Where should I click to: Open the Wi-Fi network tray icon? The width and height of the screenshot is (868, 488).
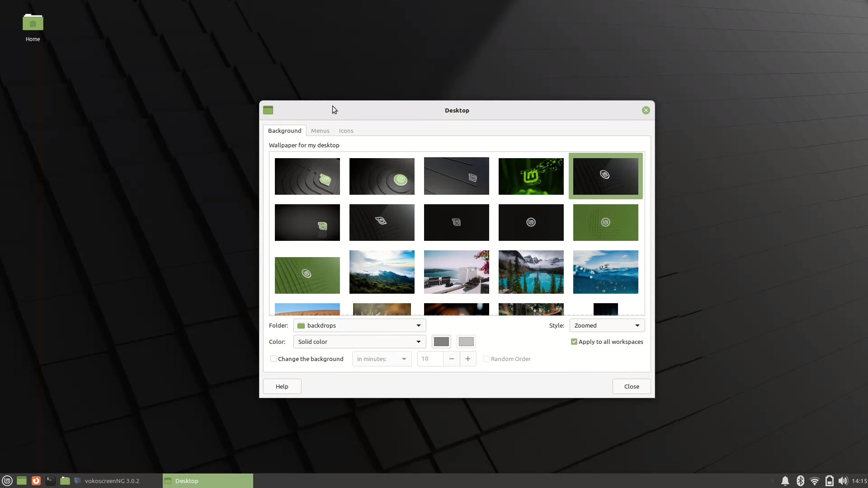click(x=815, y=480)
